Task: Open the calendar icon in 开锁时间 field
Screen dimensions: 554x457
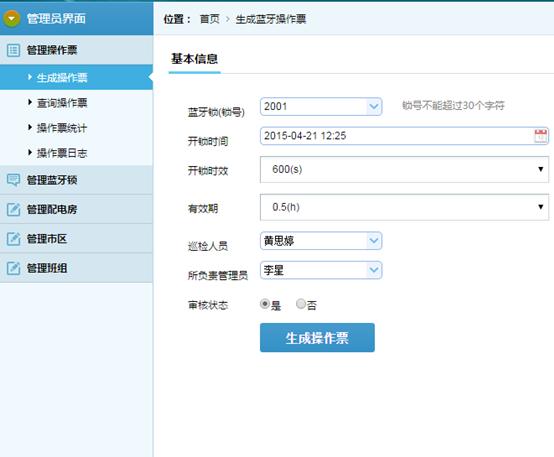Action: click(x=541, y=136)
